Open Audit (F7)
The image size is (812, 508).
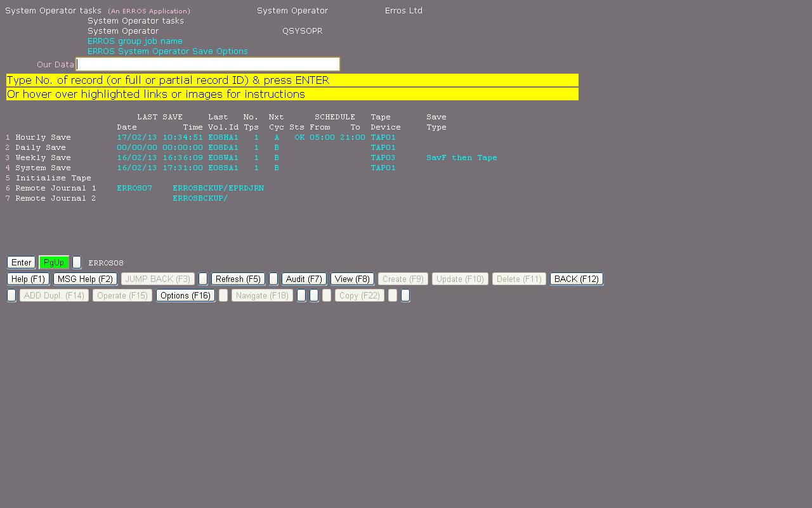point(304,279)
